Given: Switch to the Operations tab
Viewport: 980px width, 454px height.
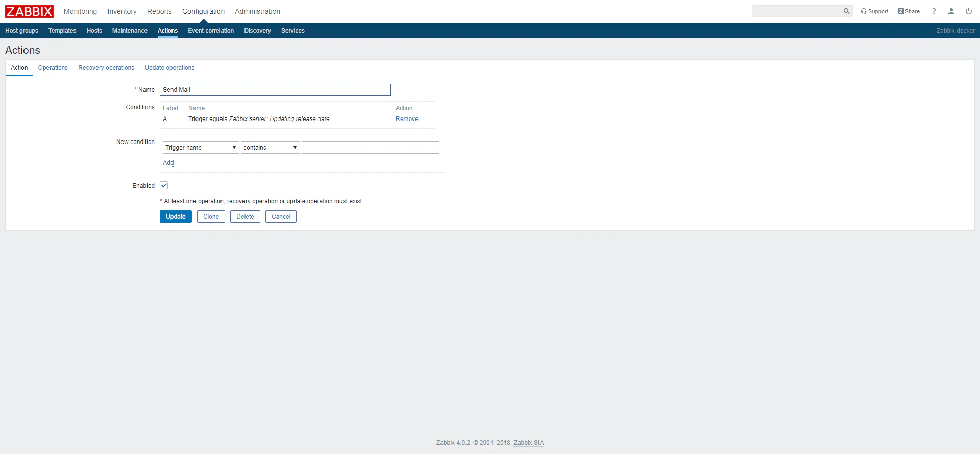Looking at the screenshot, I should click(x=53, y=68).
